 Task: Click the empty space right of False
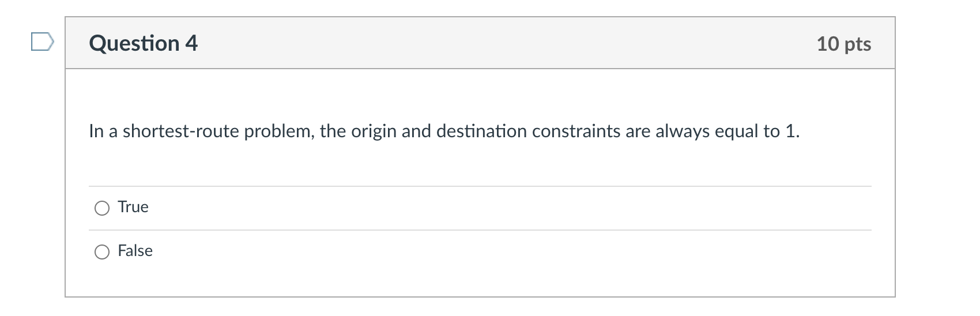click(490, 252)
